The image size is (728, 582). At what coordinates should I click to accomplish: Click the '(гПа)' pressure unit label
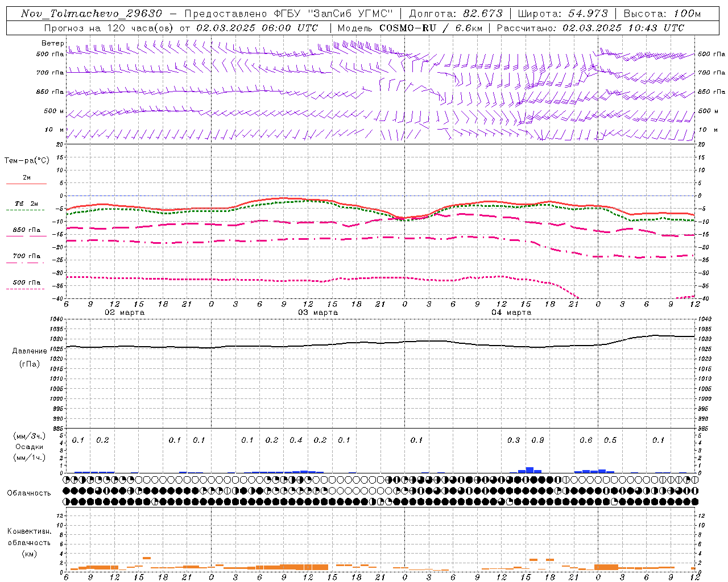click(30, 364)
